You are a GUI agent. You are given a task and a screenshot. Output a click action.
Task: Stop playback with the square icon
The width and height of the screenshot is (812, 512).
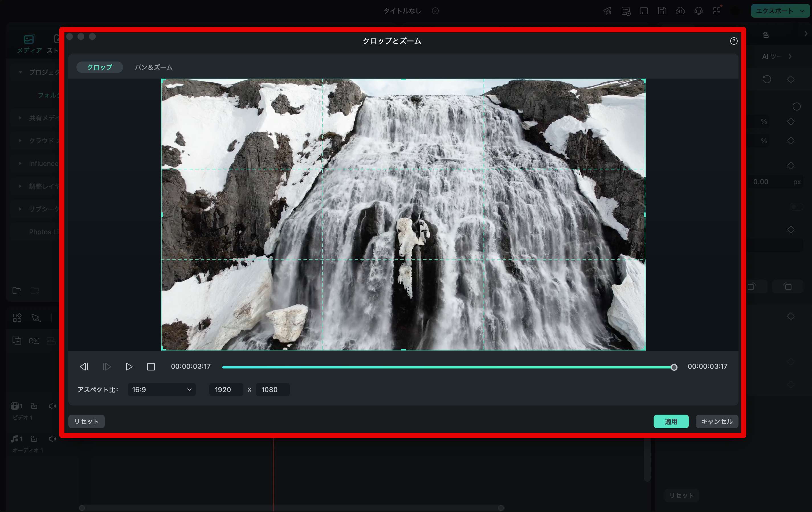[151, 367]
